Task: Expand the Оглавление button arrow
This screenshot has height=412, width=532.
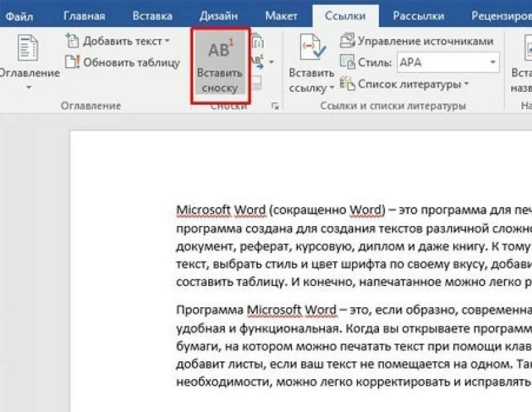Action: (29, 87)
